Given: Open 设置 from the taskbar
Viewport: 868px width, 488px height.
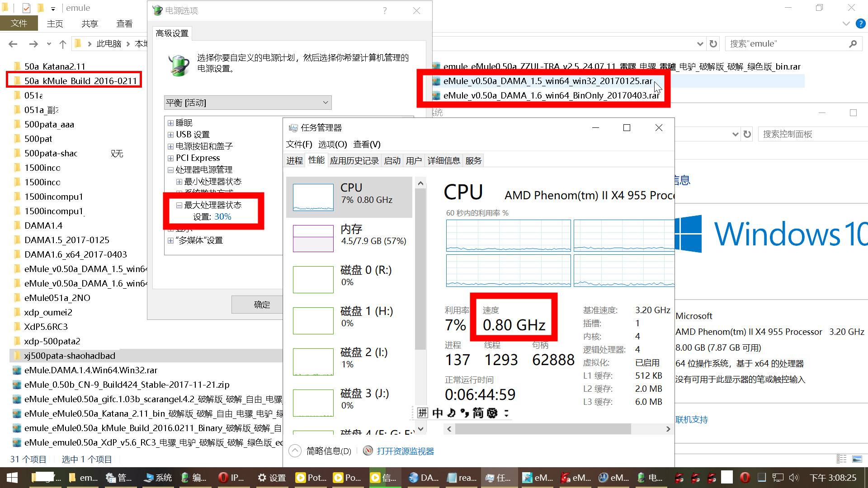Looking at the screenshot, I should coord(272,478).
